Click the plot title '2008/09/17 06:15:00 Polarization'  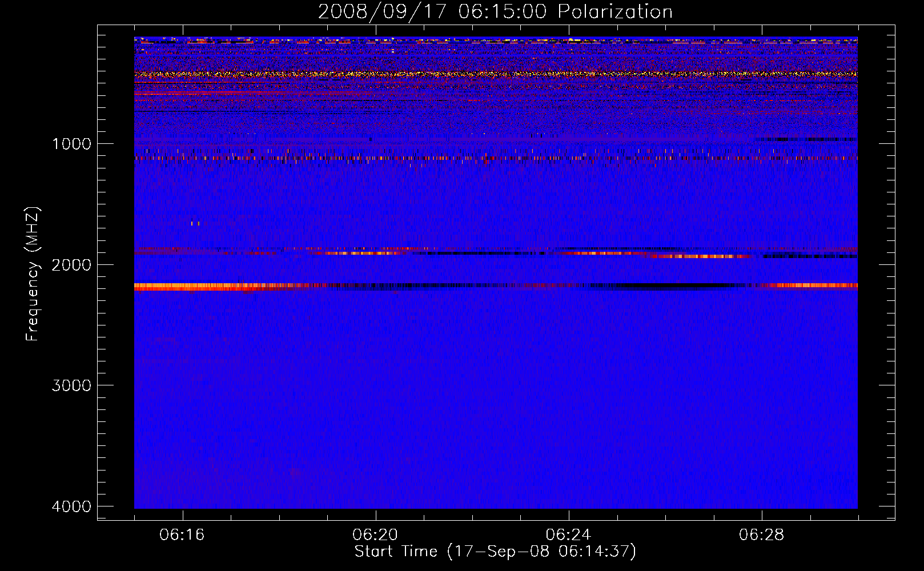pyautogui.click(x=495, y=12)
